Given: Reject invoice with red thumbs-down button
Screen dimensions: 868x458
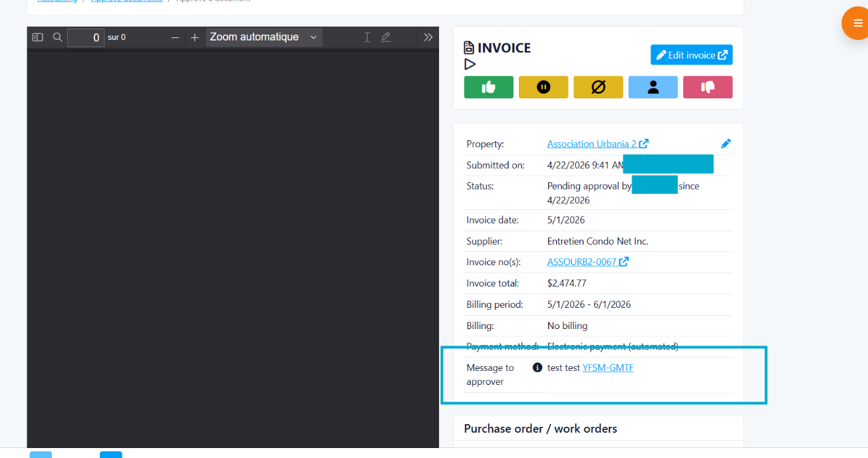Looking at the screenshot, I should 708,87.
